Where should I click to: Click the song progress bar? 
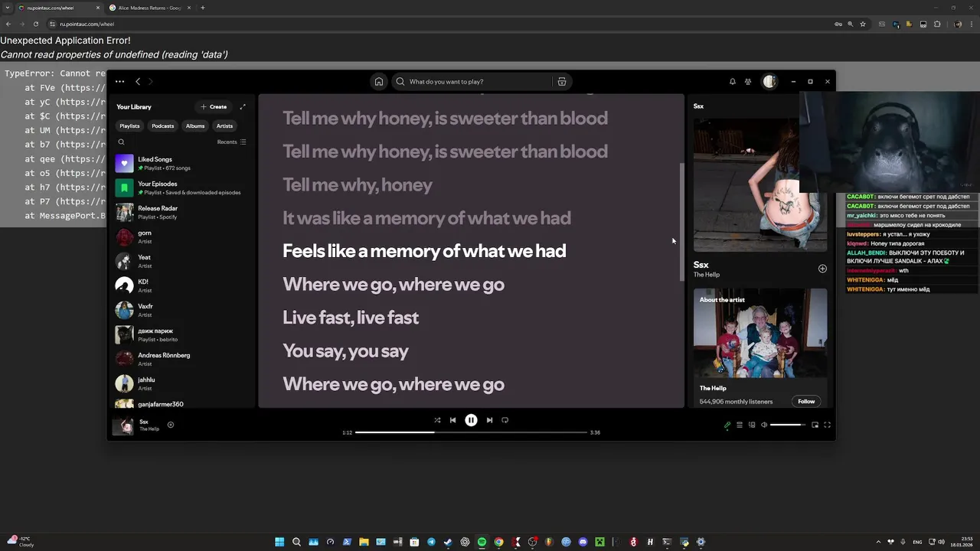pyautogui.click(x=471, y=432)
